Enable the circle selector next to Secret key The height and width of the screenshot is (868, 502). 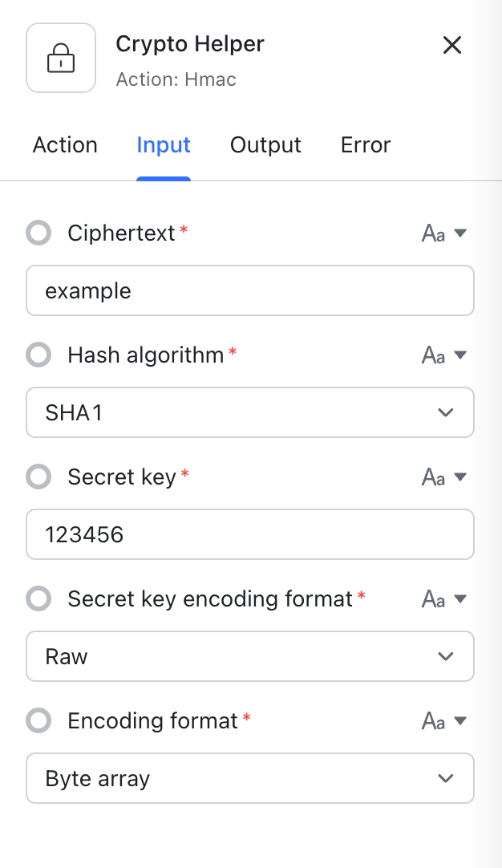38,477
